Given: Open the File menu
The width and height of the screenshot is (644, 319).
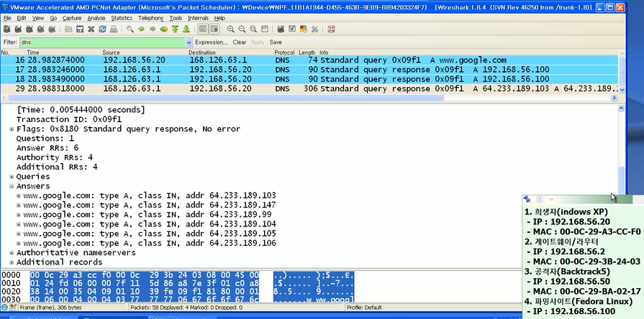Looking at the screenshot, I should (x=7, y=18).
